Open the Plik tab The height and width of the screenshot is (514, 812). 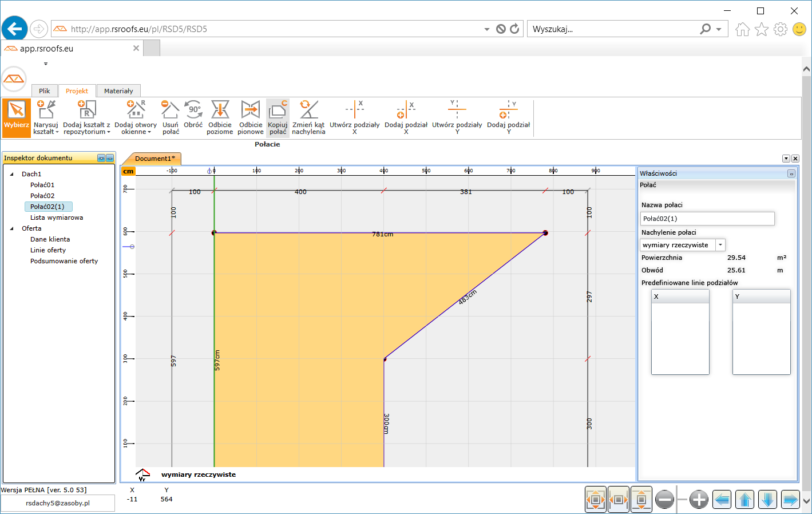(44, 91)
